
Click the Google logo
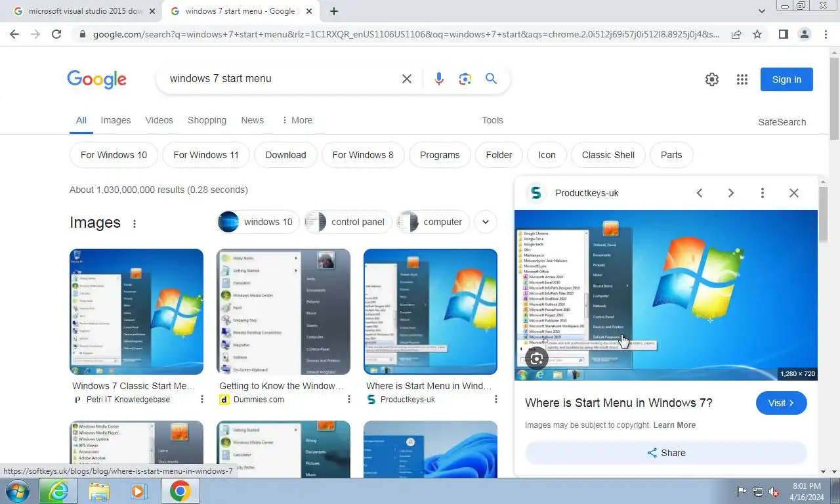[x=97, y=79]
